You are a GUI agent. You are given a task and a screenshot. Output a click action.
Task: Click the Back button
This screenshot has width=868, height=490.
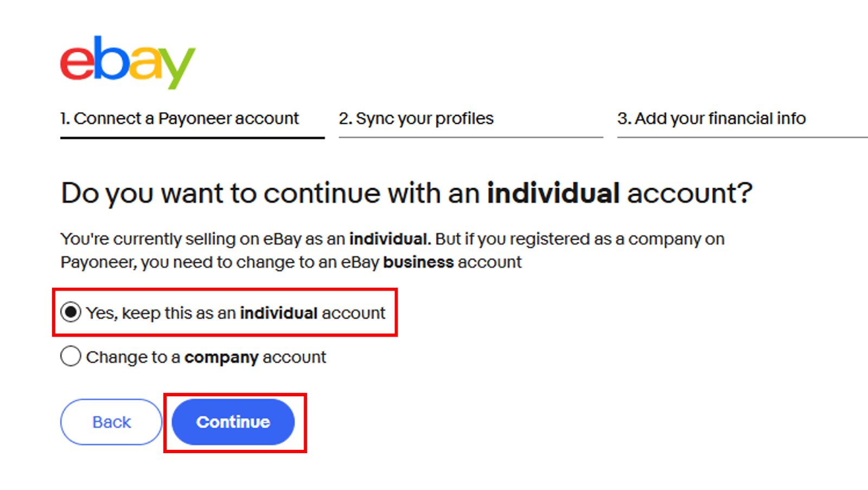[x=111, y=422]
